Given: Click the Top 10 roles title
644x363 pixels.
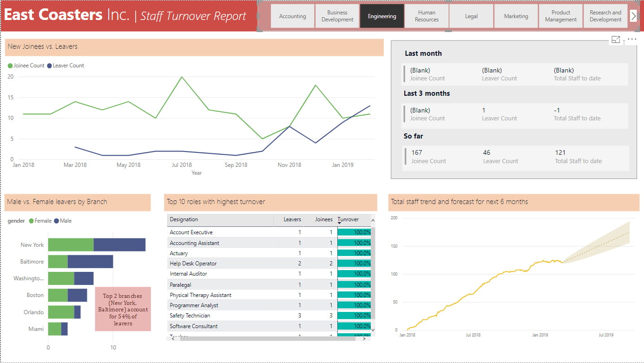Looking at the screenshot, I should click(x=216, y=202).
